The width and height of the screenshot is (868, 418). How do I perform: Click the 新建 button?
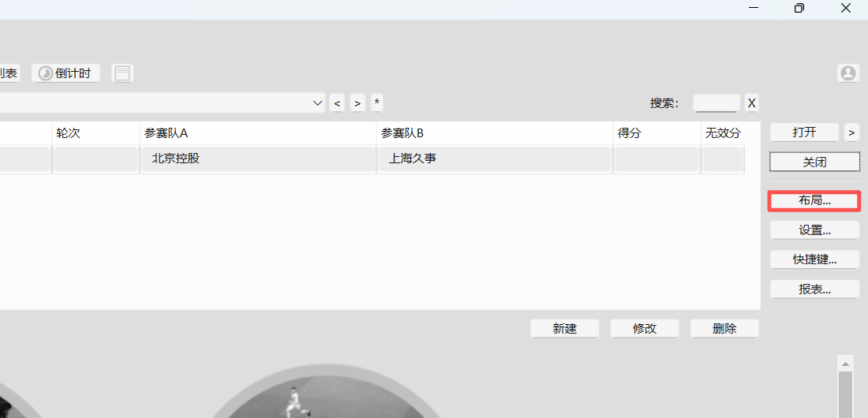pyautogui.click(x=565, y=328)
